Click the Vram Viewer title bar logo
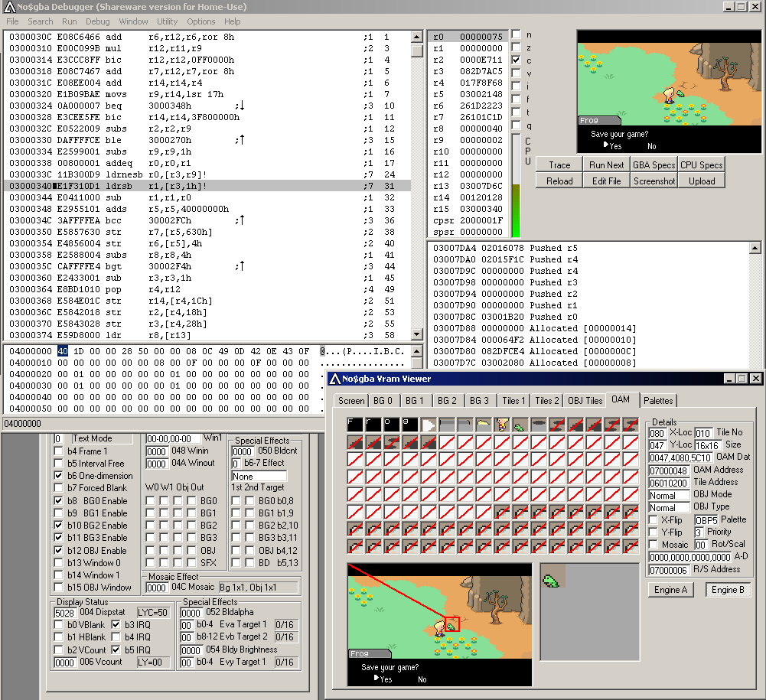Screen dimensions: 766x700 click(x=334, y=379)
